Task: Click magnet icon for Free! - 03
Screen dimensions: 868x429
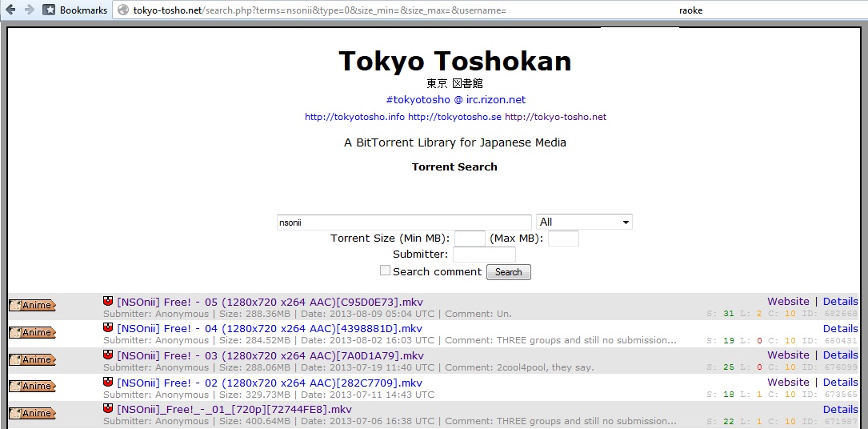Action: coord(108,355)
